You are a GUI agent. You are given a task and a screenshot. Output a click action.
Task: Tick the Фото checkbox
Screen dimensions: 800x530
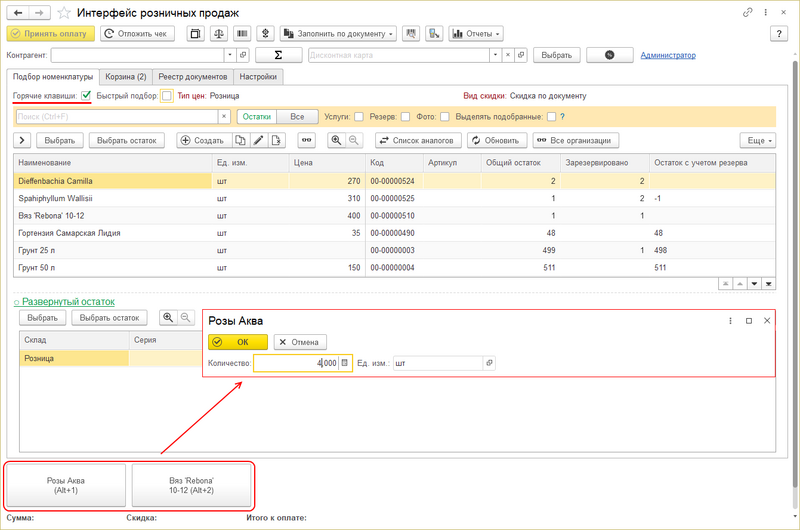[444, 116]
